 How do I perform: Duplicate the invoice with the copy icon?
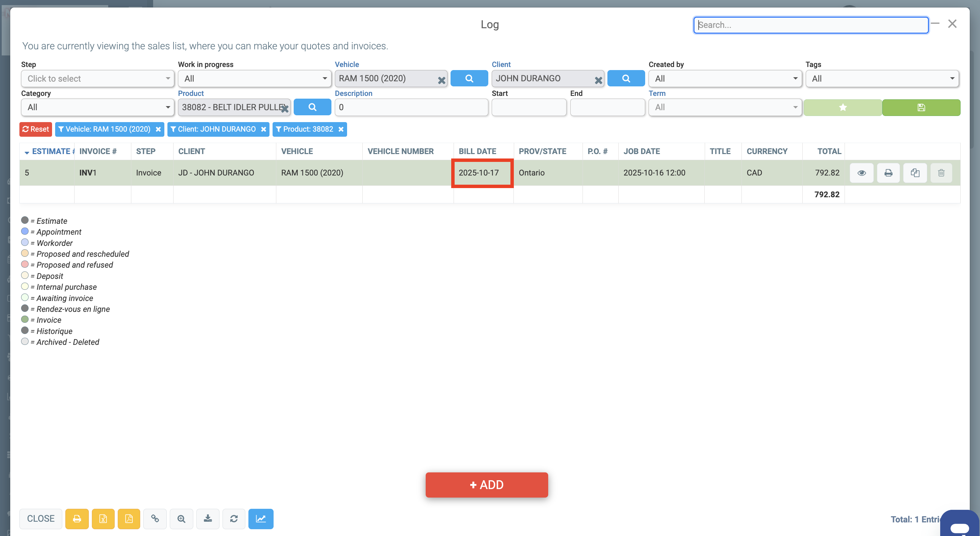click(915, 173)
